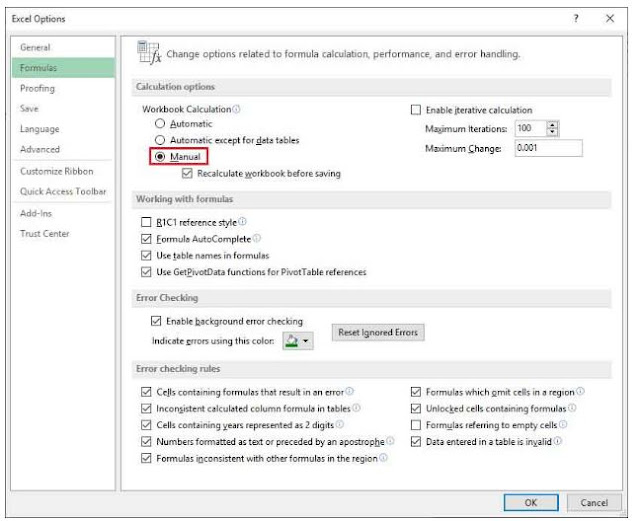This screenshot has height=521, width=640.
Task: Enable R1C1 reference style
Action: click(146, 222)
